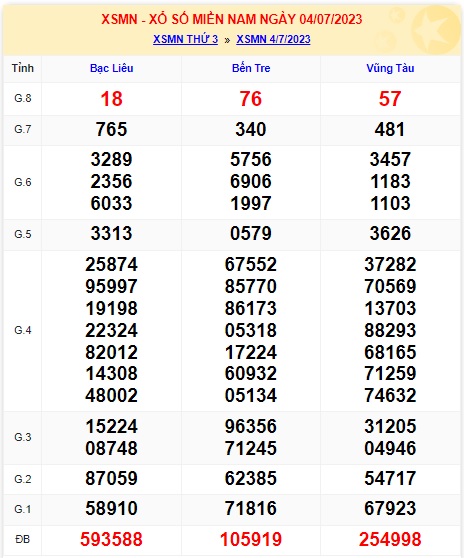Open the XSMN 4/7/2023 link

(273, 39)
